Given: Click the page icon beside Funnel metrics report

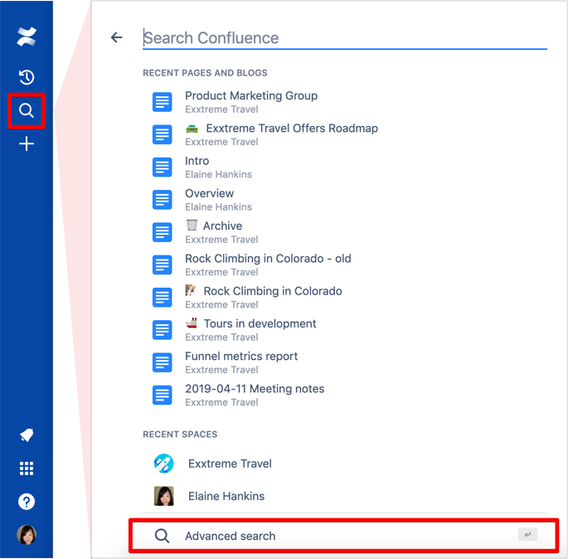Looking at the screenshot, I should pyautogui.click(x=162, y=363).
